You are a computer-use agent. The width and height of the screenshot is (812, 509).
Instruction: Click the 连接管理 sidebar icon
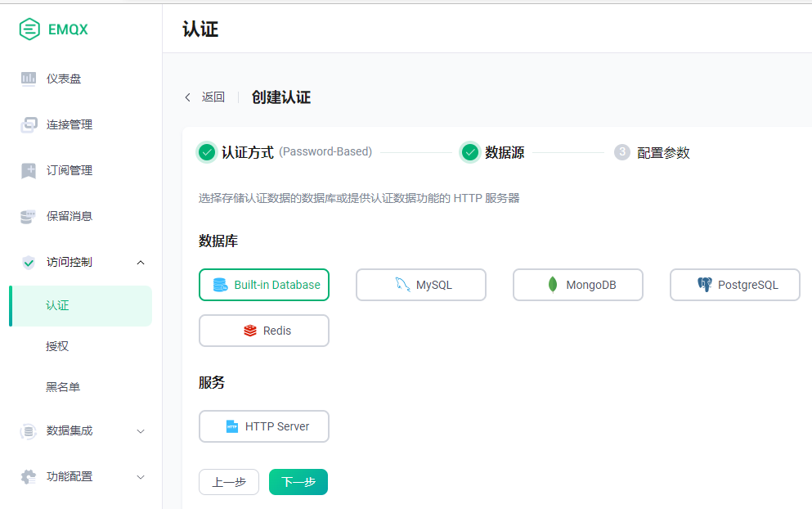[x=28, y=124]
